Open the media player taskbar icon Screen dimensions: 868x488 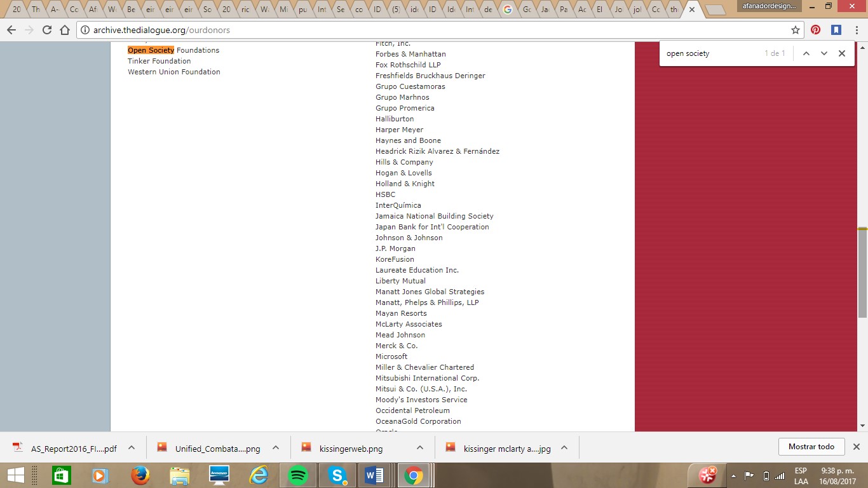click(x=99, y=475)
